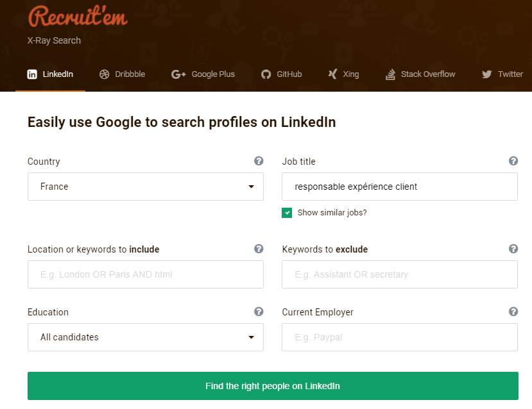Screen dimensions: 532x409
Task: Click the Twitter bird icon
Action: tap(487, 74)
